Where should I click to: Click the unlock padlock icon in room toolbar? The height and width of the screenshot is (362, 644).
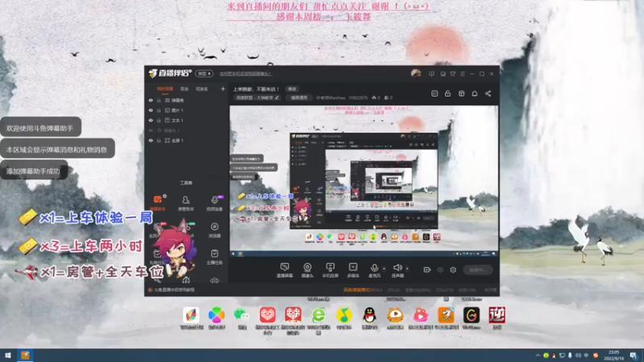(448, 93)
